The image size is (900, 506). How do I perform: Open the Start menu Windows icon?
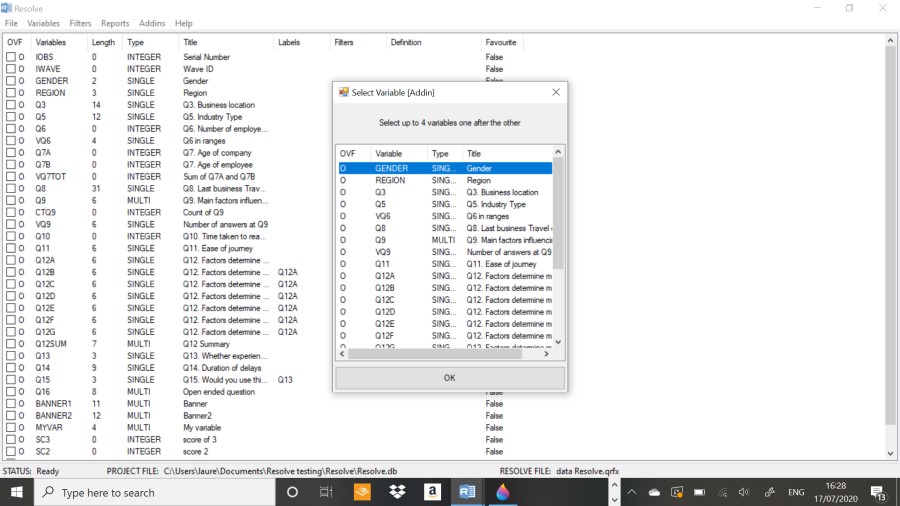pos(17,492)
